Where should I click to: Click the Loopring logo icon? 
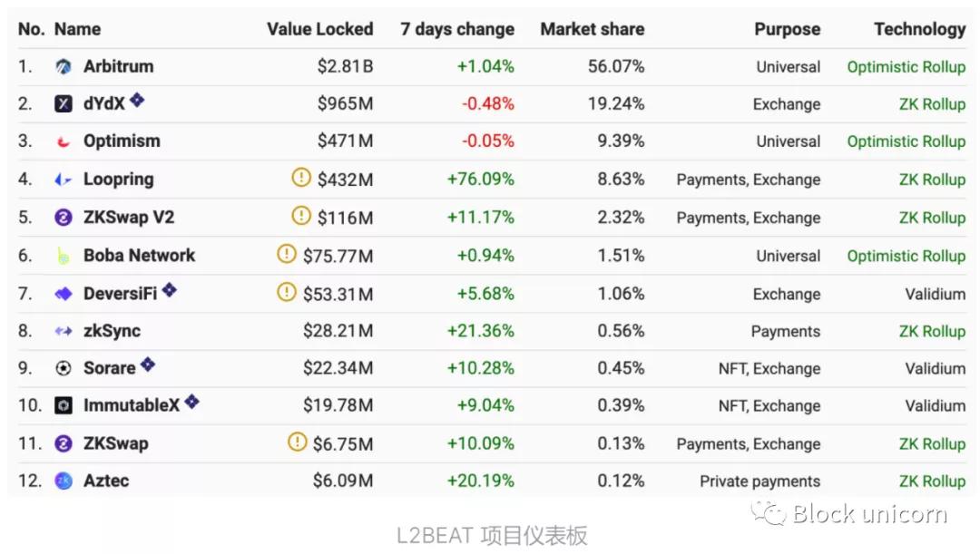point(63,179)
